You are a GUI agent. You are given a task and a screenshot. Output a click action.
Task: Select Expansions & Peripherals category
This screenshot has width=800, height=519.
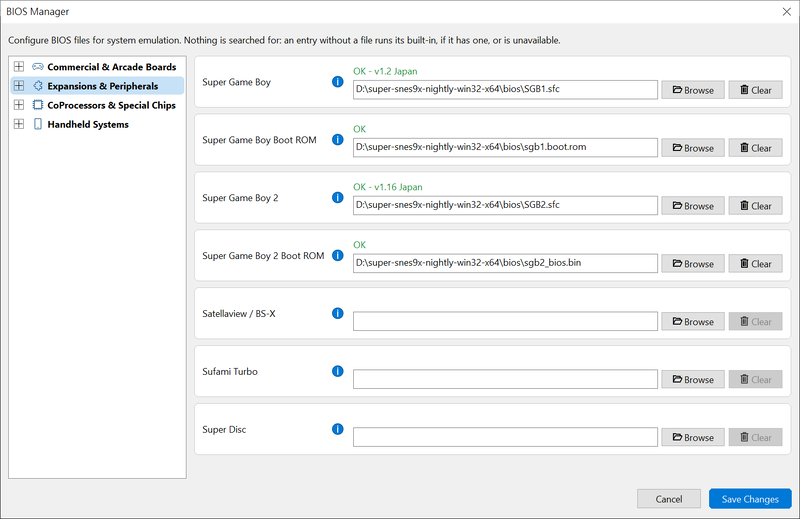pyautogui.click(x=103, y=86)
